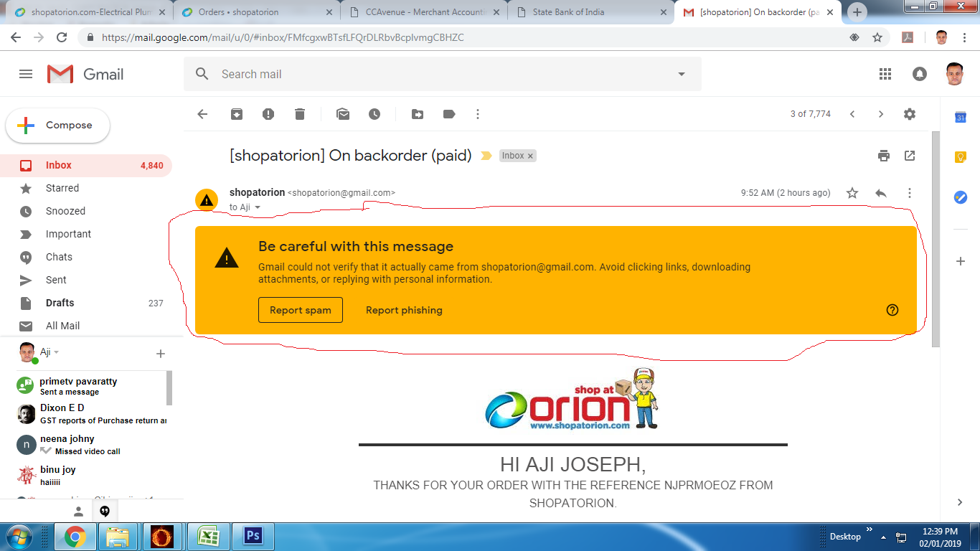Click the help icon in the warning banner
Image resolution: width=980 pixels, height=551 pixels.
click(892, 310)
